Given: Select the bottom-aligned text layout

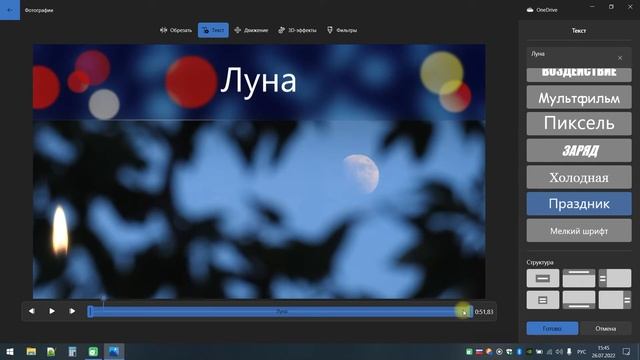Looking at the screenshot, I should pyautogui.click(x=579, y=300).
